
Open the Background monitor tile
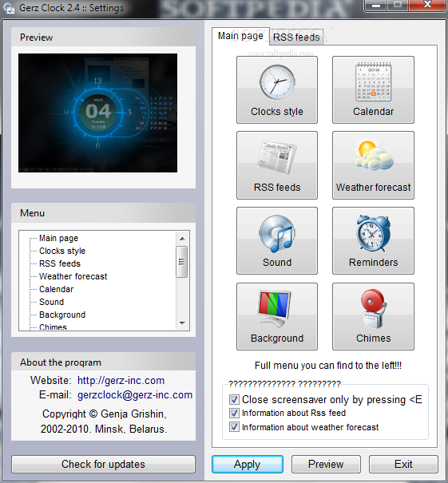pyautogui.click(x=276, y=316)
